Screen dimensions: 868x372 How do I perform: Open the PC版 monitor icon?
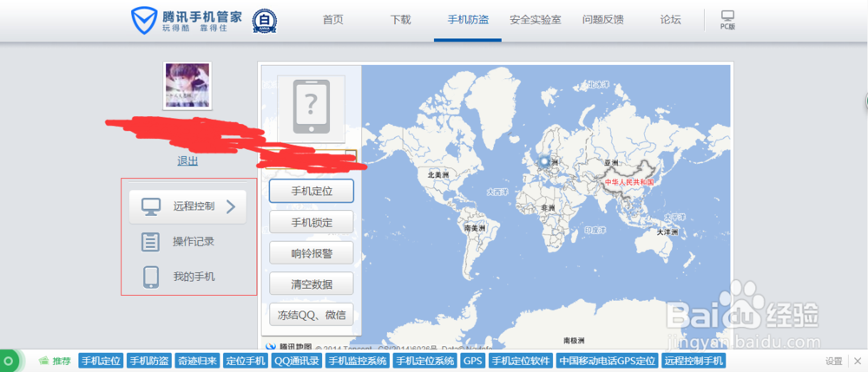click(728, 16)
